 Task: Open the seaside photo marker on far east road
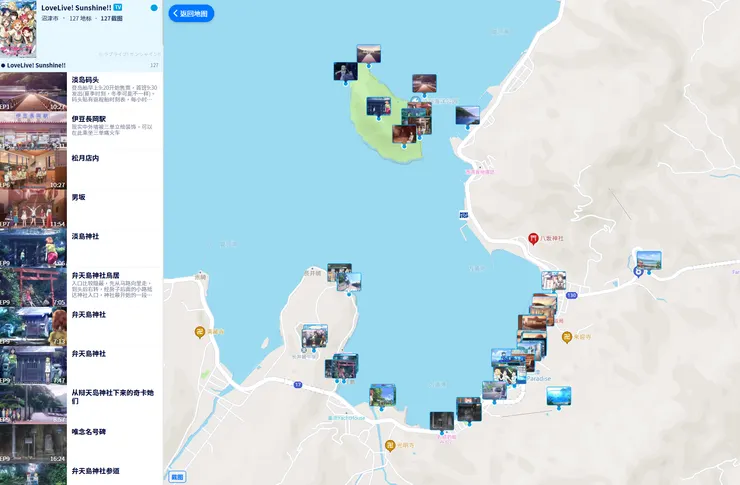(x=649, y=260)
